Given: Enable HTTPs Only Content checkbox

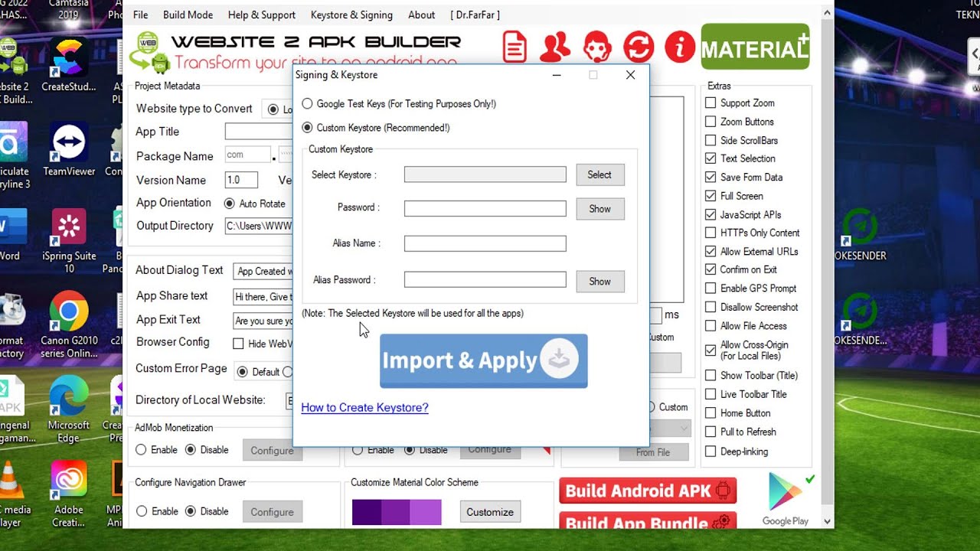Looking at the screenshot, I should (710, 233).
